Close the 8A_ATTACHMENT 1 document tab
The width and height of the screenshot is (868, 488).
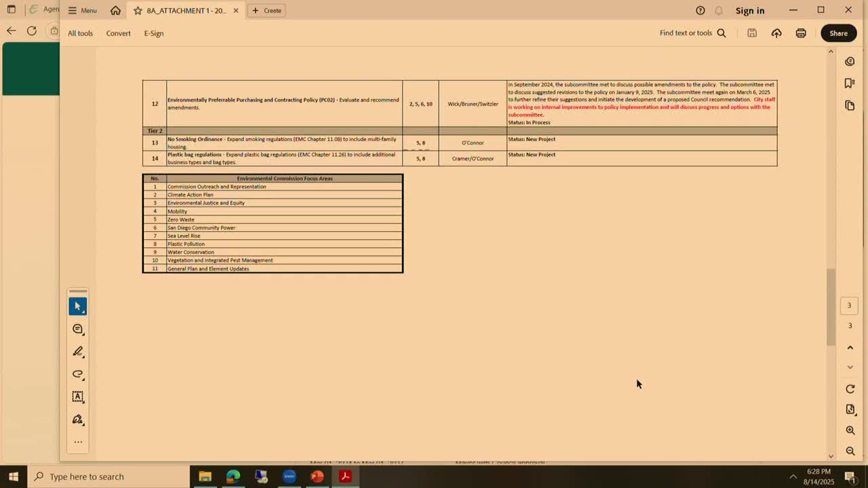(x=235, y=10)
